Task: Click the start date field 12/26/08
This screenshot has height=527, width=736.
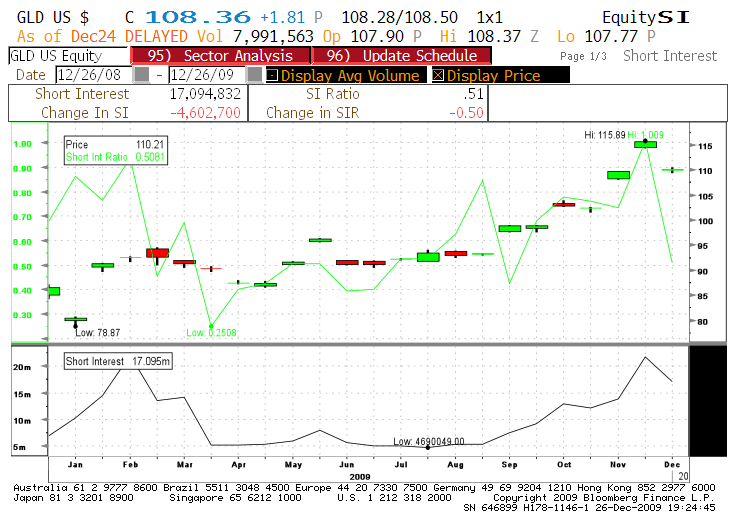Action: (x=94, y=75)
